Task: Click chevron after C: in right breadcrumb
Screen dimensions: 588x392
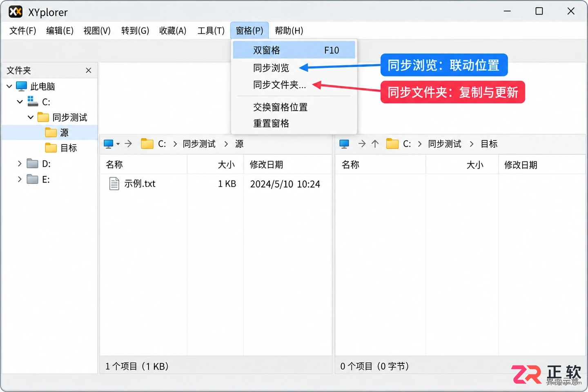Action: tap(420, 144)
